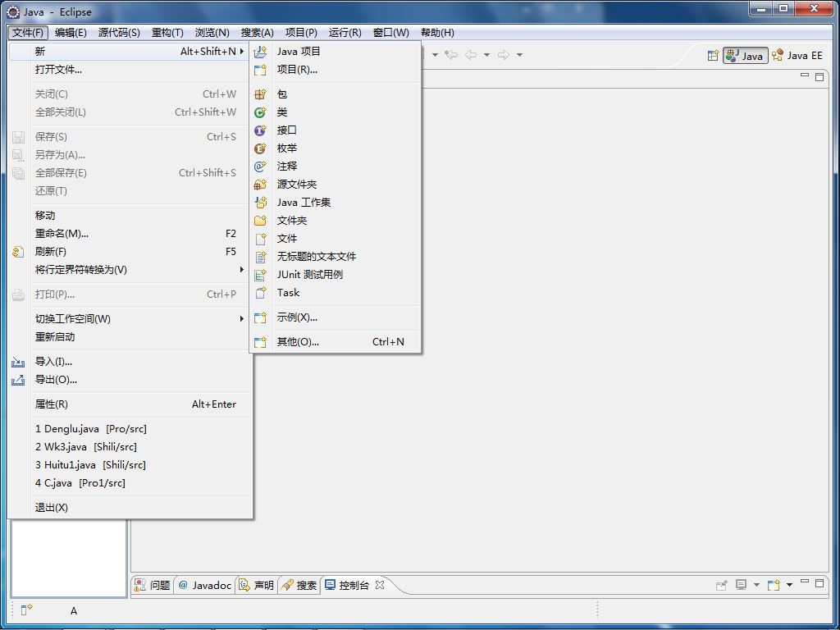This screenshot has width=840, height=630.
Task: Choose 打开文件... from File menu
Action: [130, 70]
